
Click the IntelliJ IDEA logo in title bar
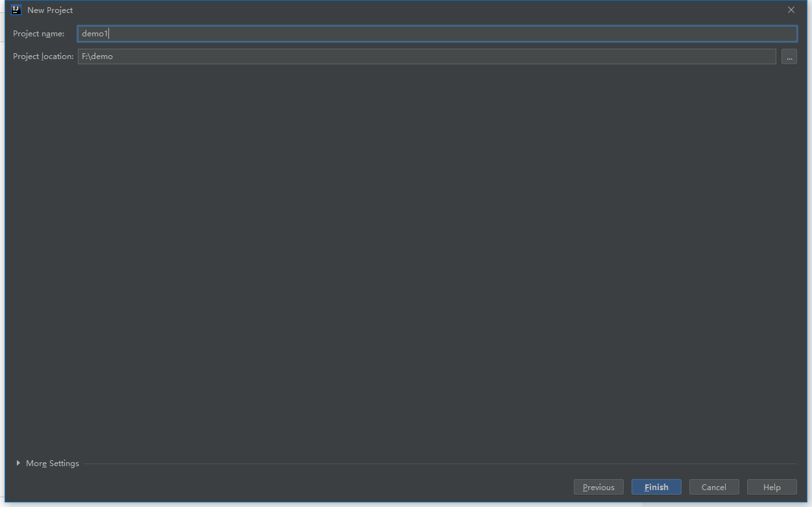pyautogui.click(x=16, y=10)
